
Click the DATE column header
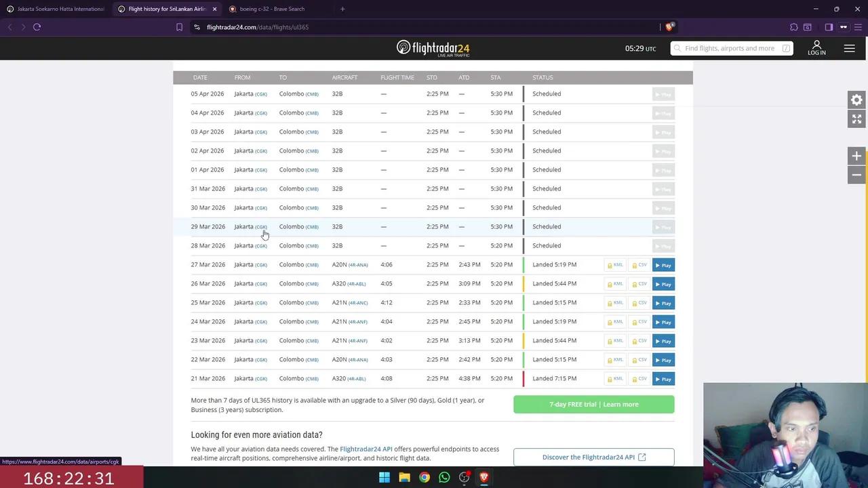coord(200,77)
